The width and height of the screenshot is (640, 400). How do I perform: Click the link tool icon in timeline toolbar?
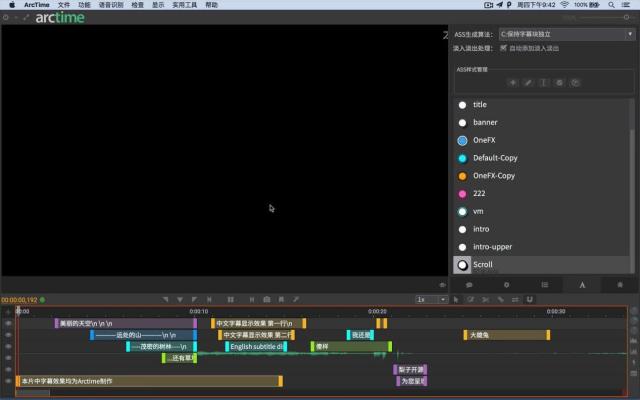tap(500, 300)
